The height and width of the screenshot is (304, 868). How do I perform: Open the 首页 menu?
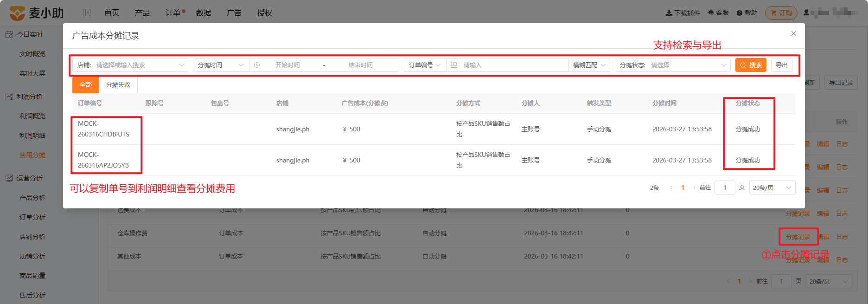click(x=112, y=13)
